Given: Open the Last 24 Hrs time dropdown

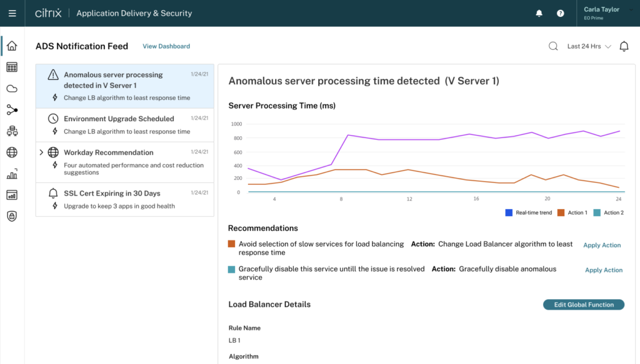Looking at the screenshot, I should pyautogui.click(x=589, y=46).
